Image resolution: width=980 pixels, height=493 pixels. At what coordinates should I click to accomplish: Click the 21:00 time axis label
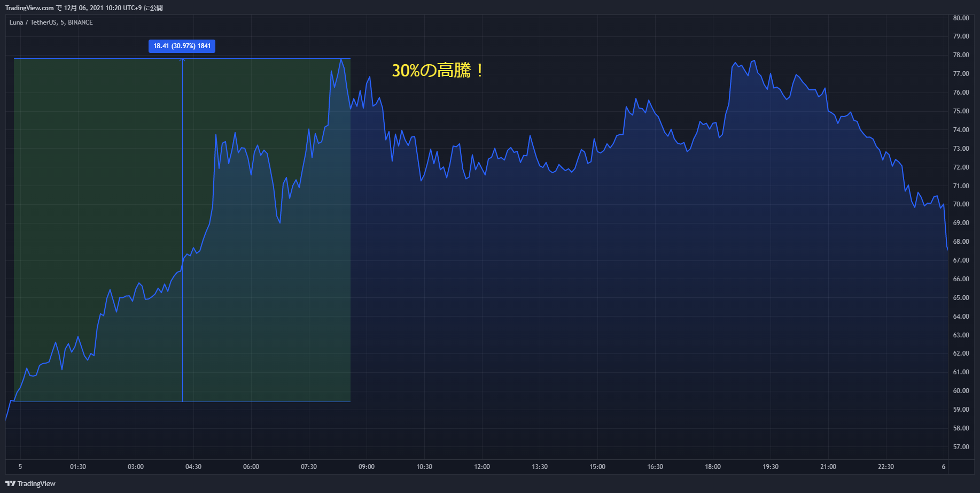point(828,467)
